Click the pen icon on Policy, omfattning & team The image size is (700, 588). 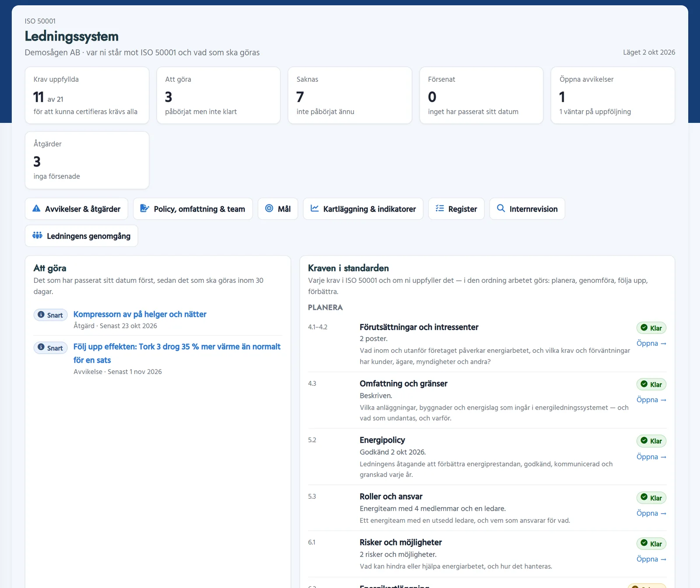145,209
